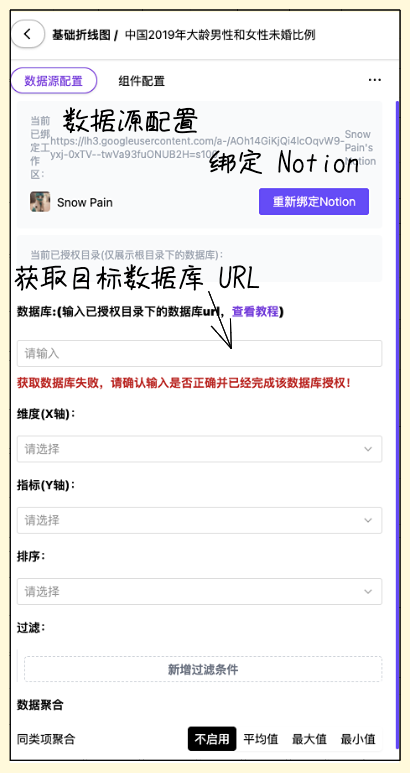
Task: Select 平均值 aggregation option
Action: point(261,739)
